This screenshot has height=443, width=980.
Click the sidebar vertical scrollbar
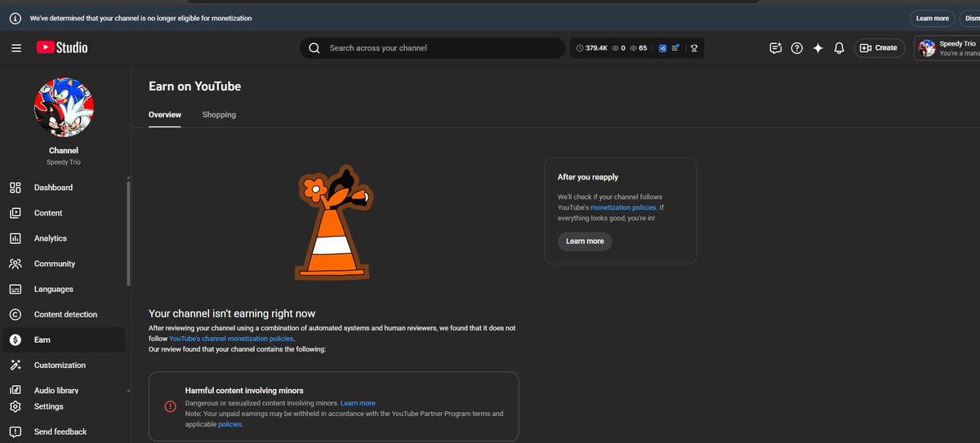tap(128, 233)
